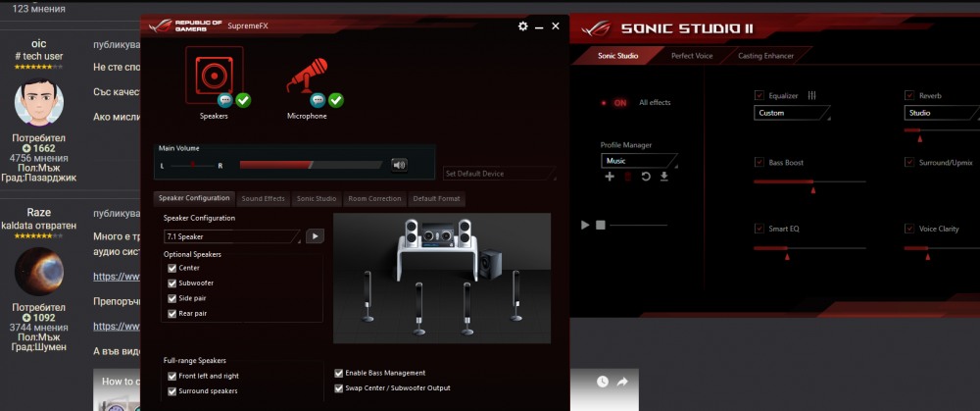Click the video share arrow icon

622,381
